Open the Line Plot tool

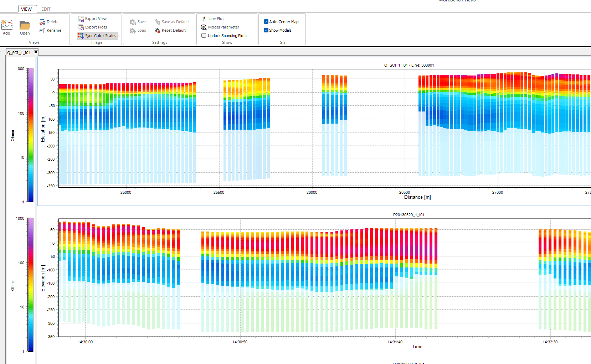[213, 19]
